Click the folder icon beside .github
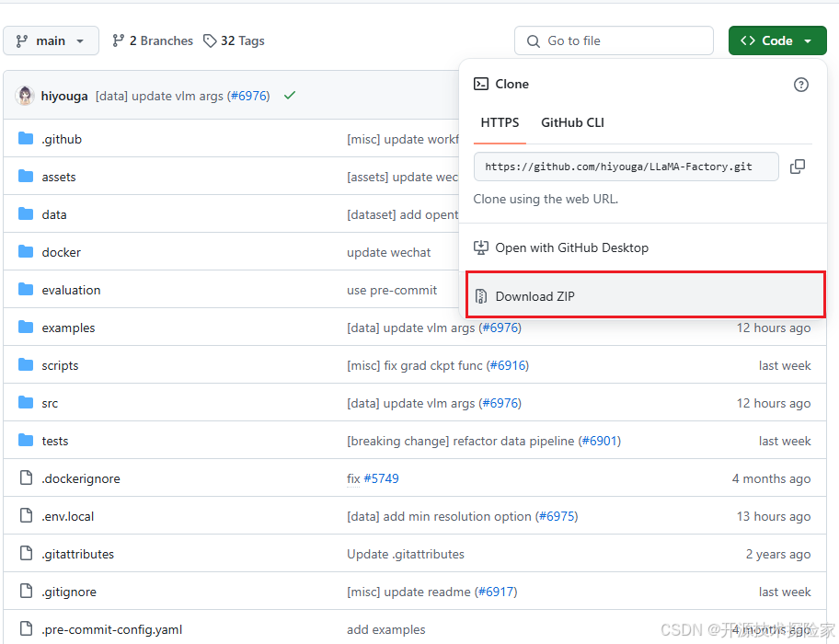Image resolution: width=839 pixels, height=644 pixels. coord(26,139)
